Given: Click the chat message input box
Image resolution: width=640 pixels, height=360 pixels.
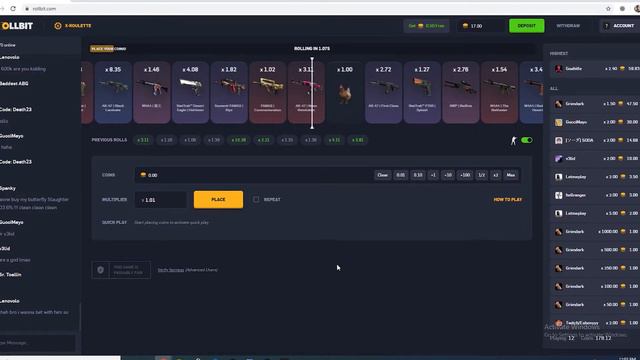Looking at the screenshot, I should 38,343.
